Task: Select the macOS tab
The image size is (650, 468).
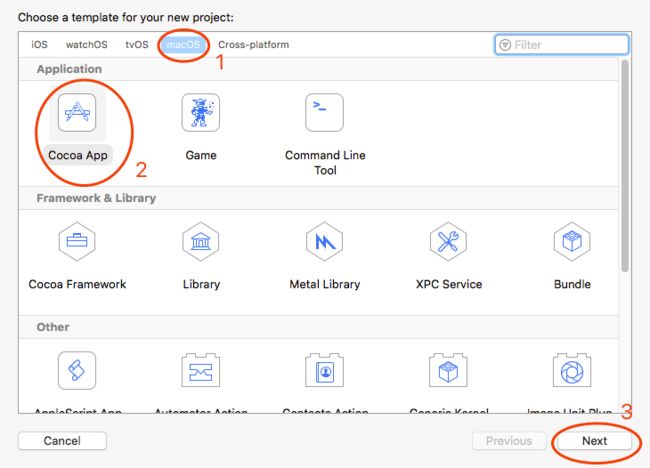Action: click(x=183, y=45)
